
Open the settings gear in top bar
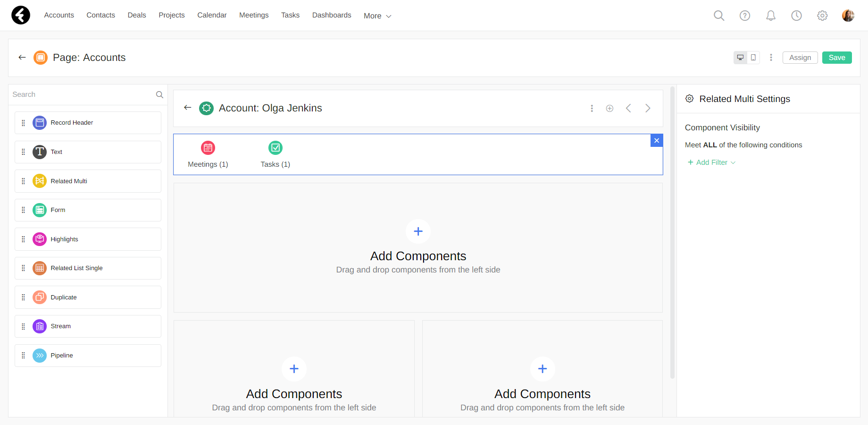(x=822, y=16)
